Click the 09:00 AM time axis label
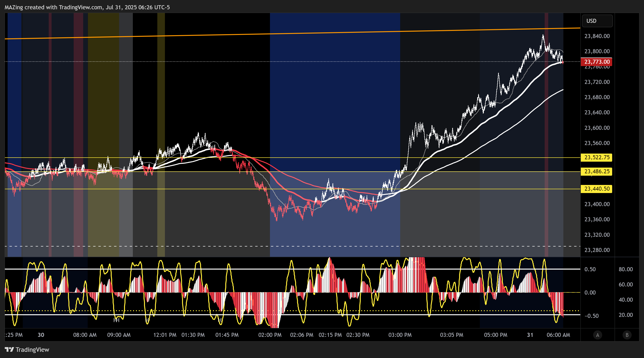Image resolution: width=644 pixels, height=358 pixels. click(x=119, y=335)
